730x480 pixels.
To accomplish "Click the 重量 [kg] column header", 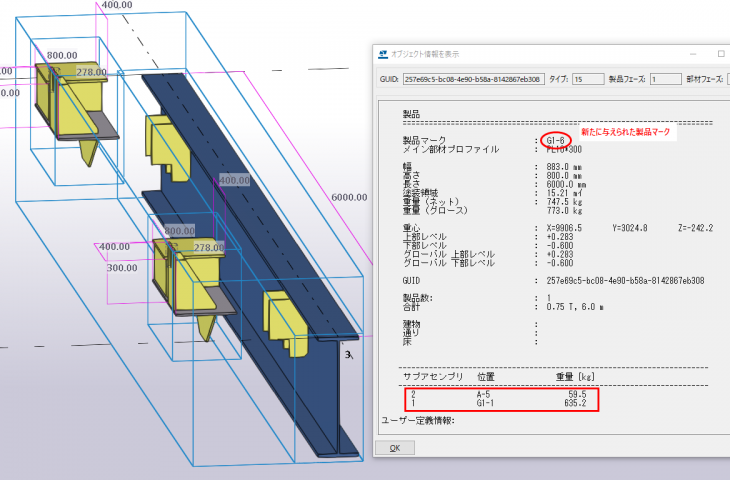I will (x=575, y=377).
